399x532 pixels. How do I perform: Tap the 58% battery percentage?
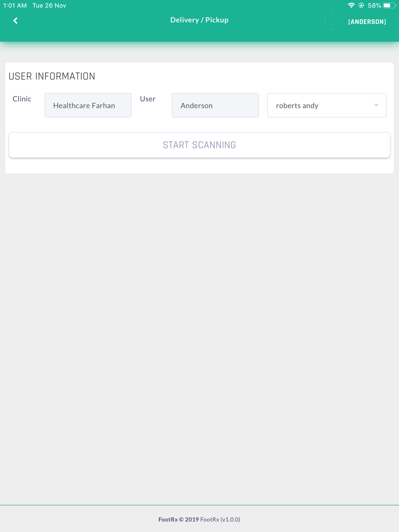374,6
